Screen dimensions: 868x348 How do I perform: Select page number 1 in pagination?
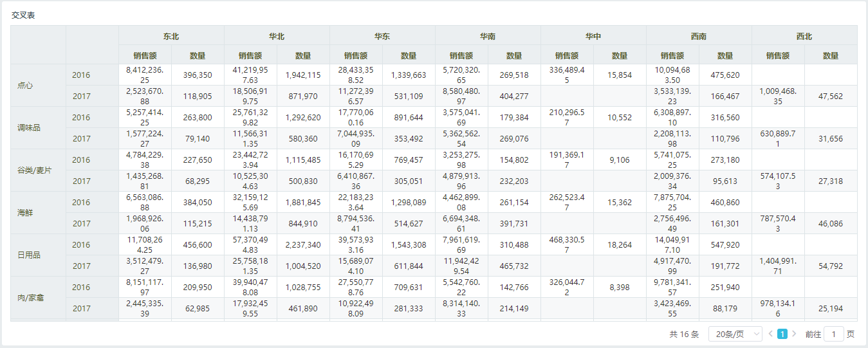tap(782, 334)
